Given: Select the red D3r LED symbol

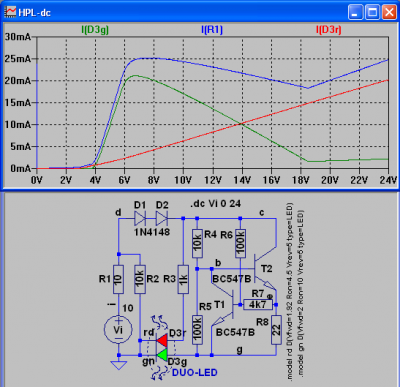Looking at the screenshot, I should click(x=162, y=340).
